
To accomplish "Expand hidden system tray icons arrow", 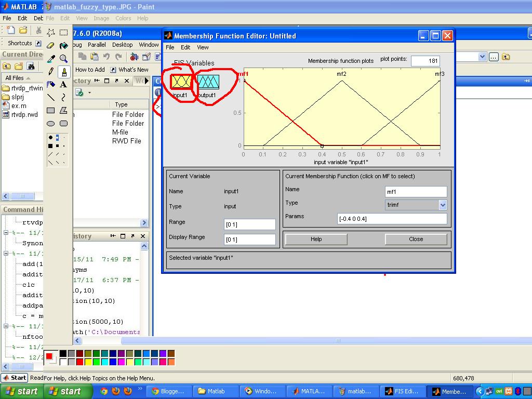I will coord(480,391).
